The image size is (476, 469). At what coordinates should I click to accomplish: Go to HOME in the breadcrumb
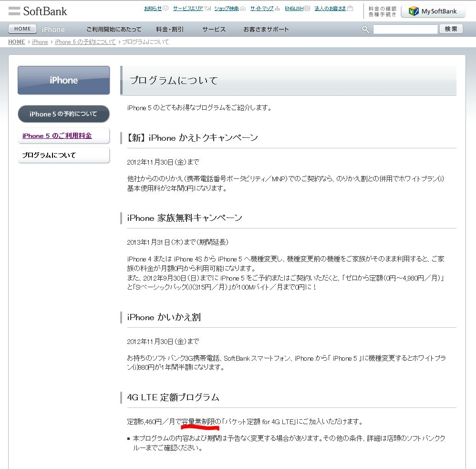coord(16,42)
